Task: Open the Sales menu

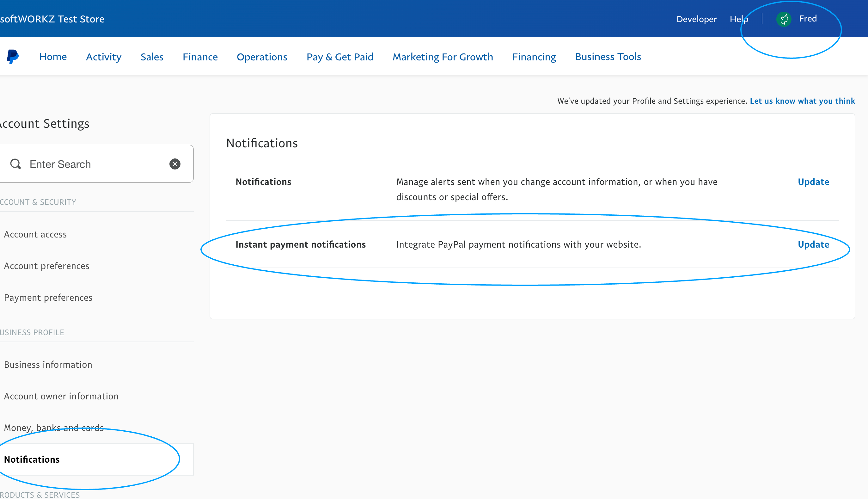Action: [152, 57]
